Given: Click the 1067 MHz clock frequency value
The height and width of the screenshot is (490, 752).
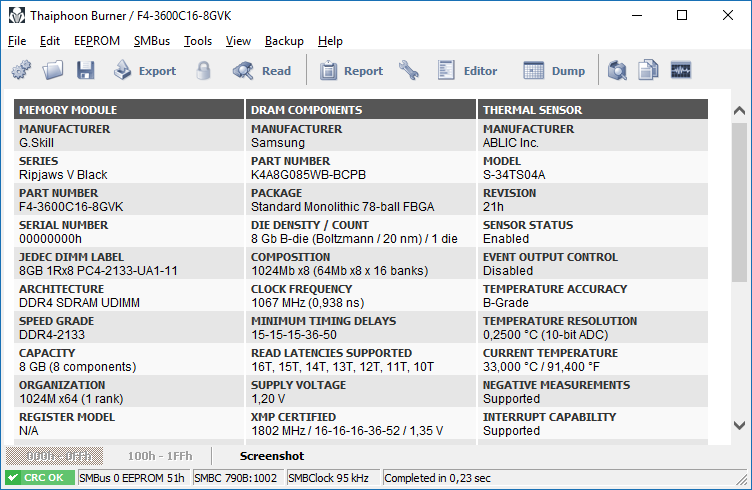Looking at the screenshot, I should (308, 303).
